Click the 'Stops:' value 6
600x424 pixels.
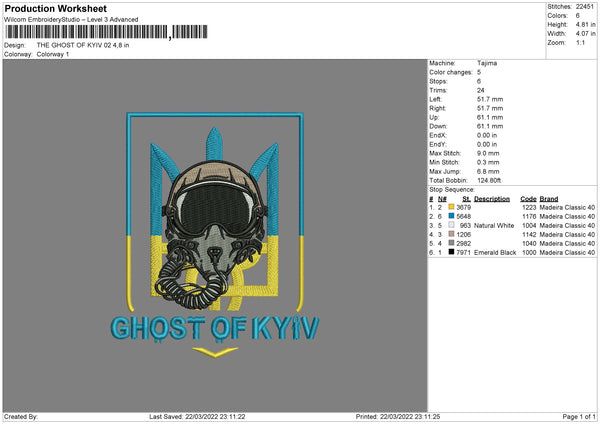coord(479,82)
